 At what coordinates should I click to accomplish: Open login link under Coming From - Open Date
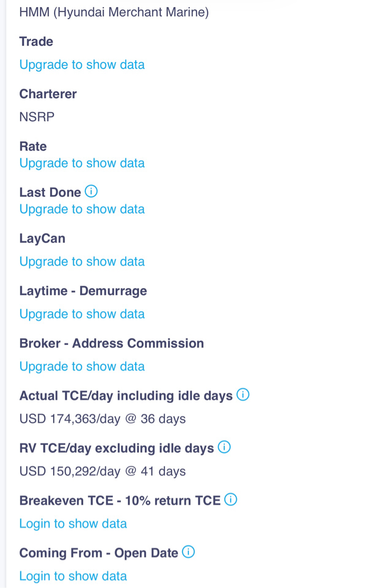point(73,576)
